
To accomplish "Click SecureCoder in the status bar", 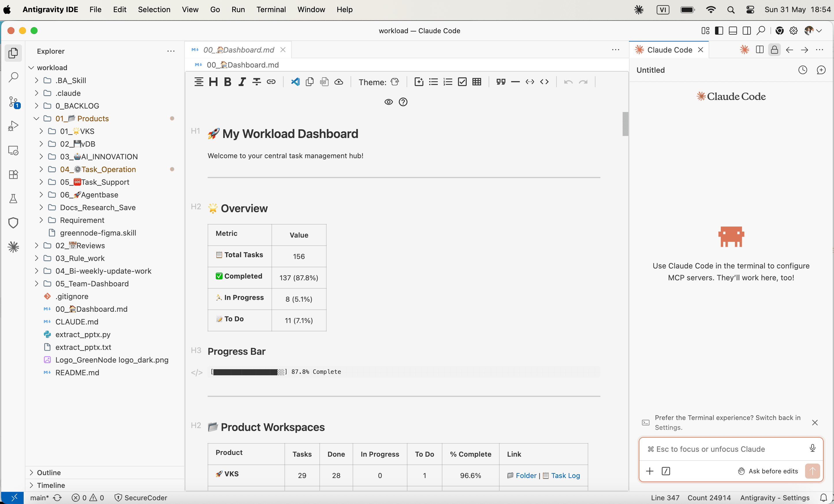I will (141, 498).
